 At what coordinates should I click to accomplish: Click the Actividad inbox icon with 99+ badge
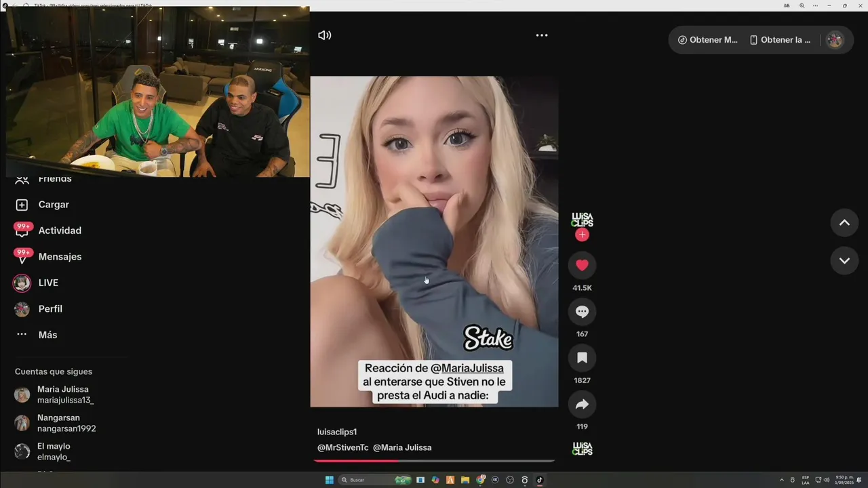click(22, 230)
